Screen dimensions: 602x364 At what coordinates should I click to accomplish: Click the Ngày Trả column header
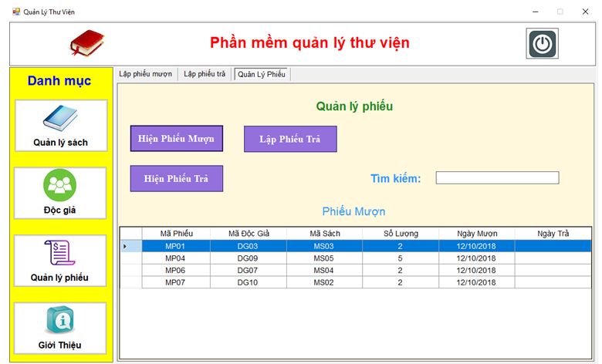click(x=553, y=234)
